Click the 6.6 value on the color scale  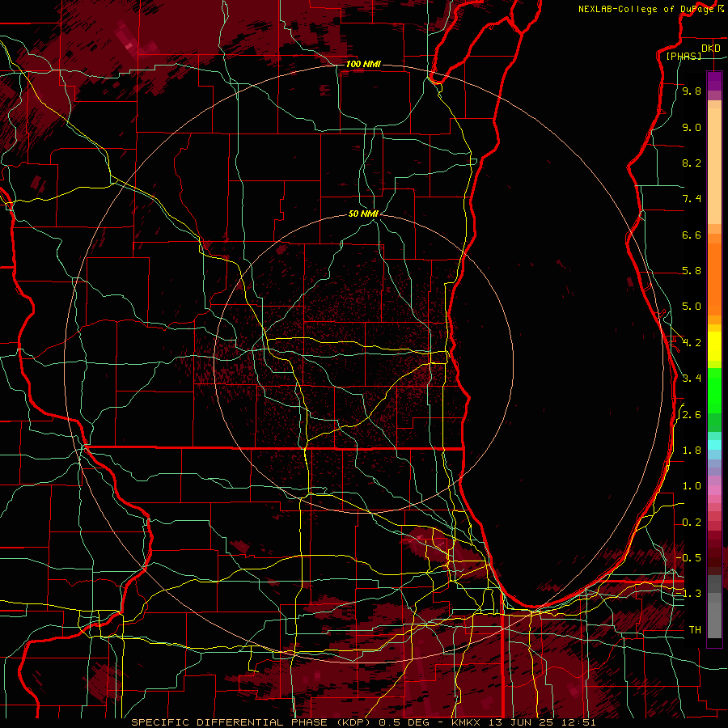(692, 235)
